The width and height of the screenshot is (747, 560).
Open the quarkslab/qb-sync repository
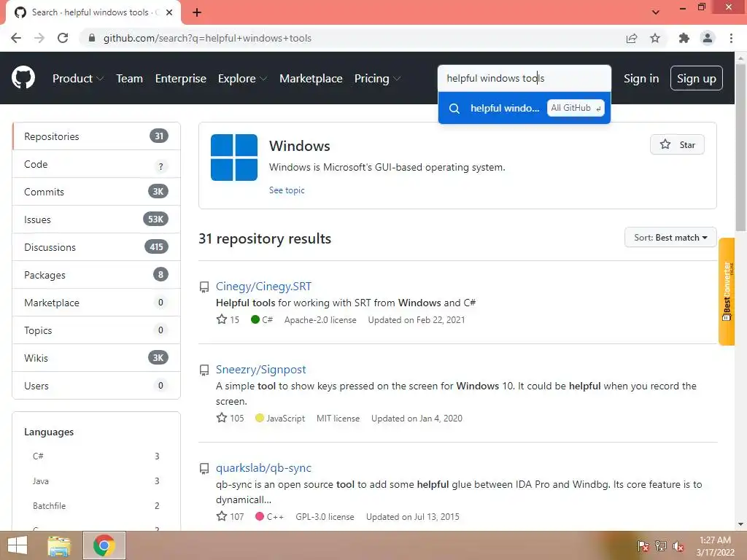click(x=263, y=468)
